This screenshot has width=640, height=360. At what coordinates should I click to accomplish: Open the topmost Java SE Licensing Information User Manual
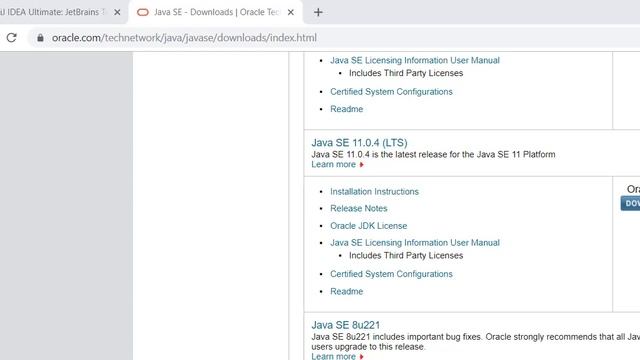[x=415, y=60]
